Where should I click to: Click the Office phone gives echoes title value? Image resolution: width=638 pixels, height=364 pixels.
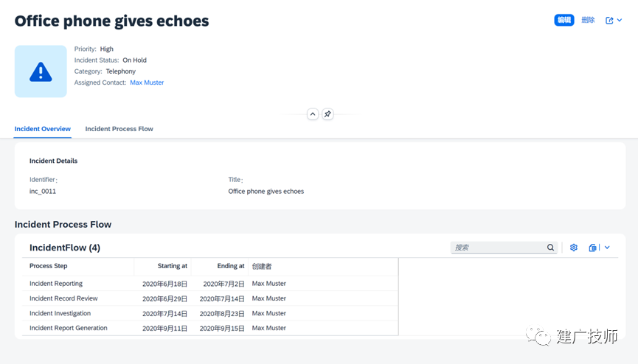[x=266, y=191]
